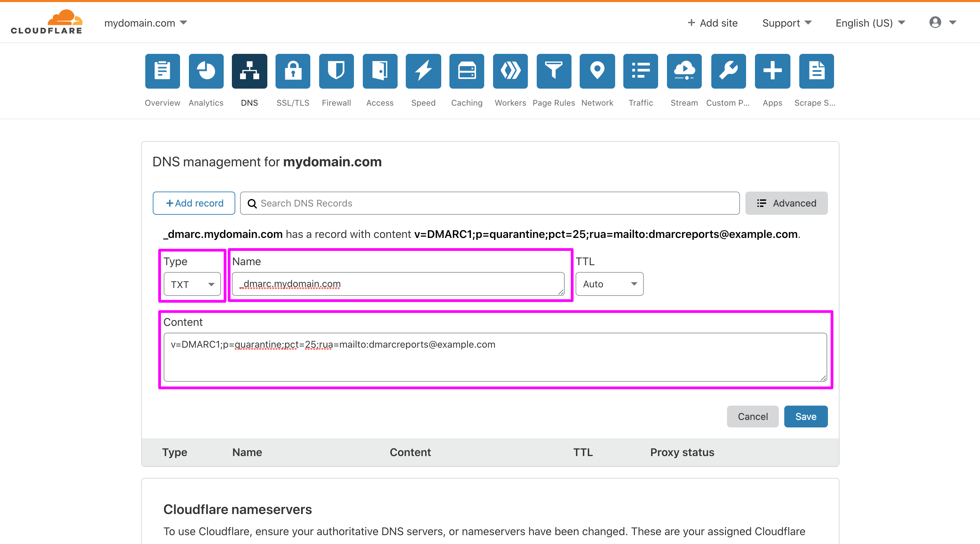Click the Stream icon

tap(684, 71)
